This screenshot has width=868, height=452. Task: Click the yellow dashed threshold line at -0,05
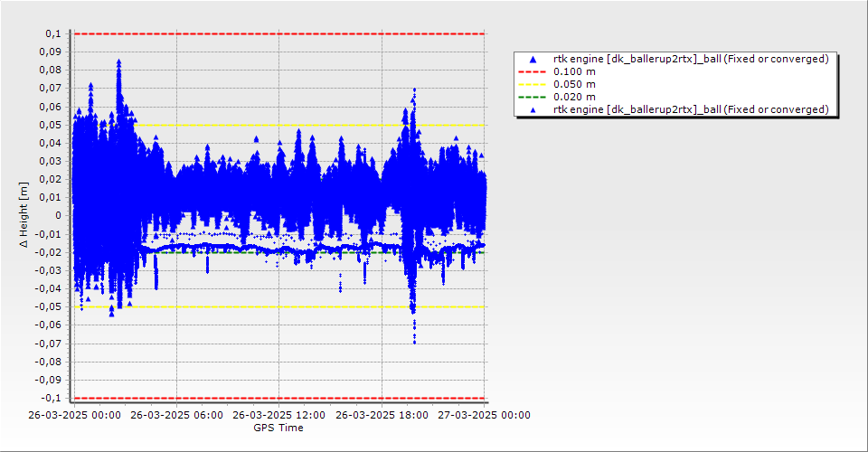click(x=279, y=307)
